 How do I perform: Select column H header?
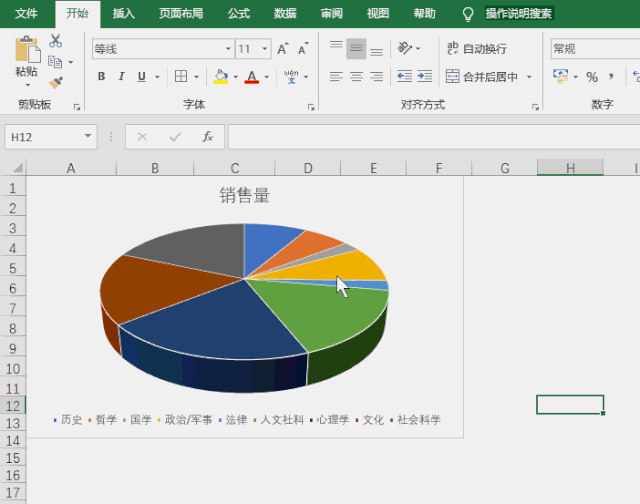[570, 168]
